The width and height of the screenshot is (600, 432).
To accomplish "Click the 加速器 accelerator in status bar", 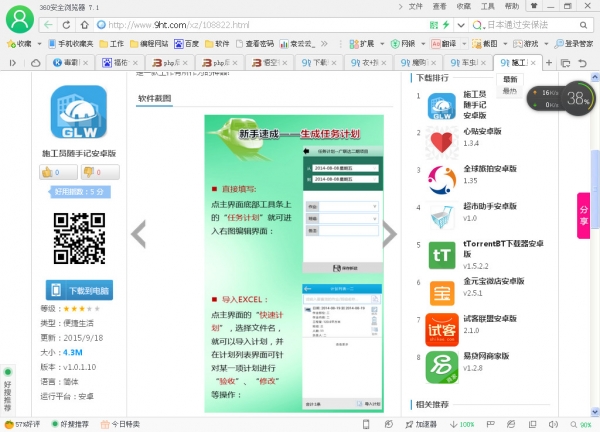I will (421, 424).
